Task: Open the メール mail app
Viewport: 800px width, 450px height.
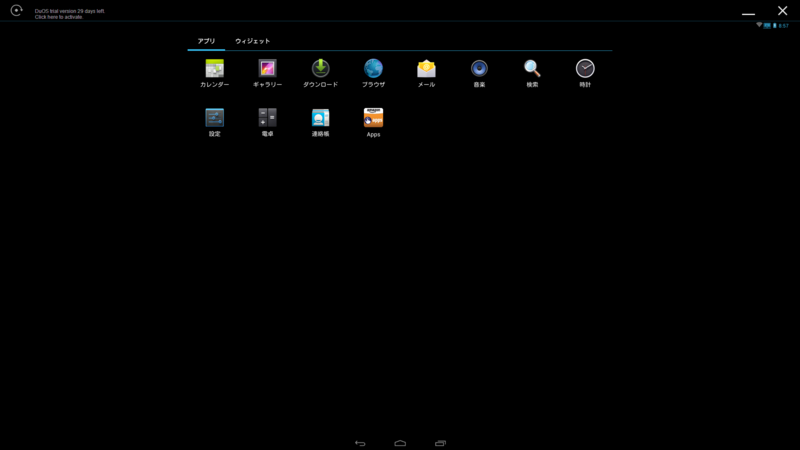Action: point(427,73)
